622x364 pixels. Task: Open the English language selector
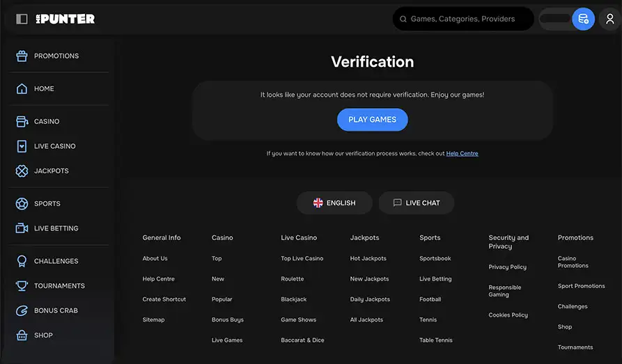tap(334, 203)
